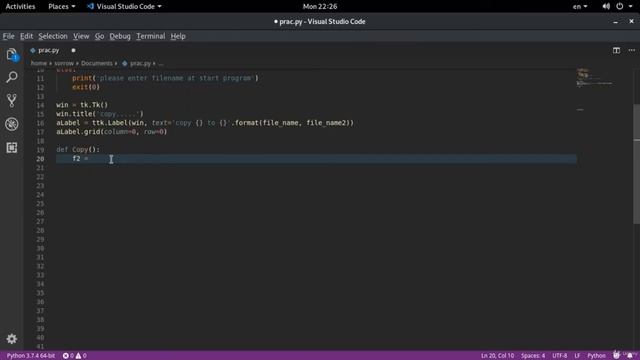Open the clock showing Mon 22:26
Screen dimensions: 640x360
click(x=320, y=7)
